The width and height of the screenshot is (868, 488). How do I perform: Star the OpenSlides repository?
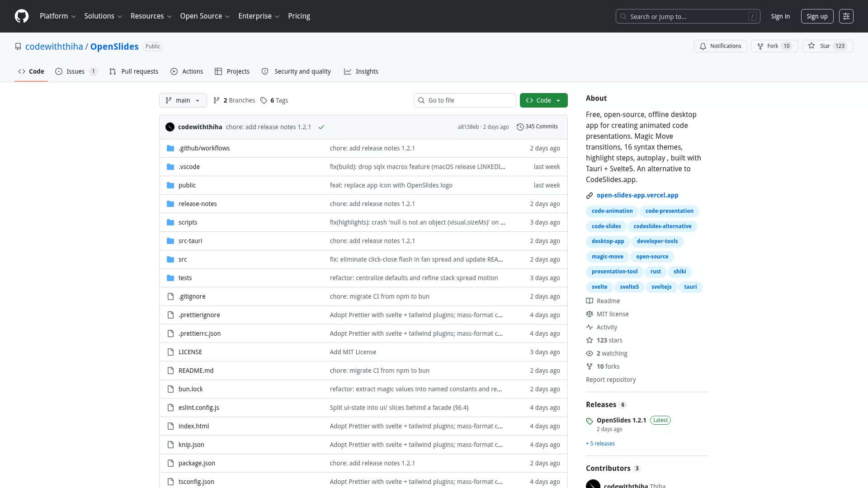[x=827, y=46]
